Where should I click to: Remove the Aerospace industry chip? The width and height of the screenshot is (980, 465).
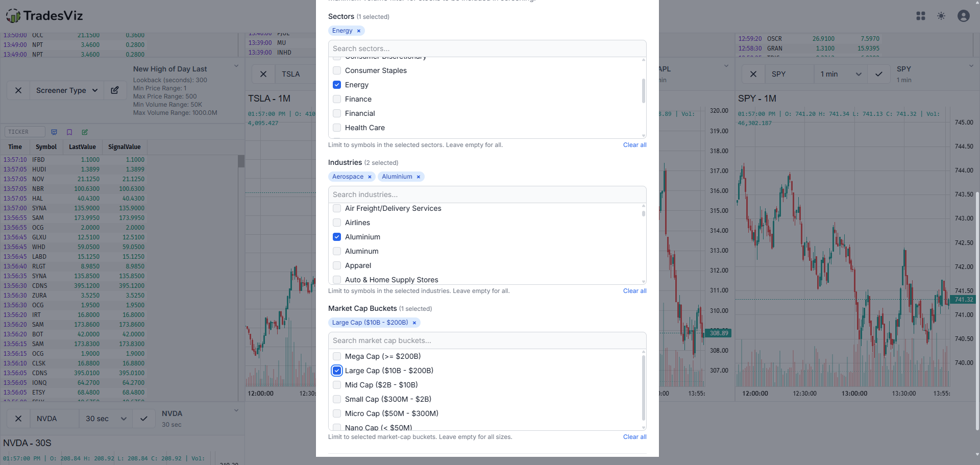coord(370,177)
